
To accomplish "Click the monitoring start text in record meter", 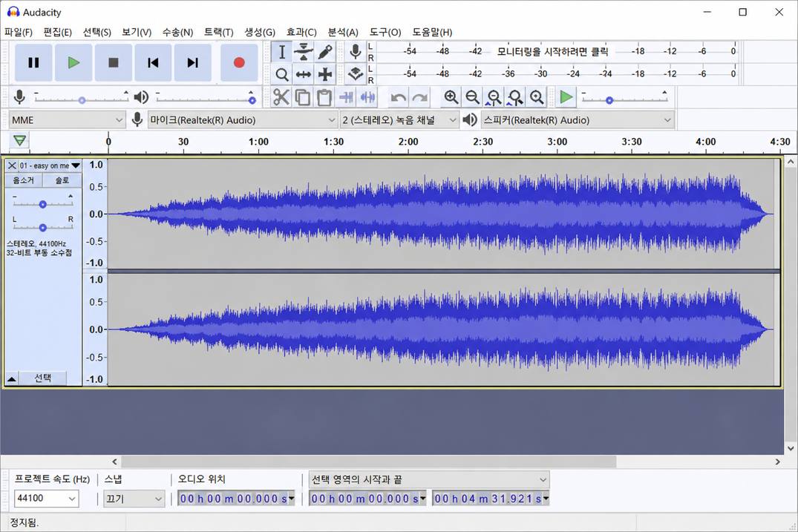I will tap(552, 51).
